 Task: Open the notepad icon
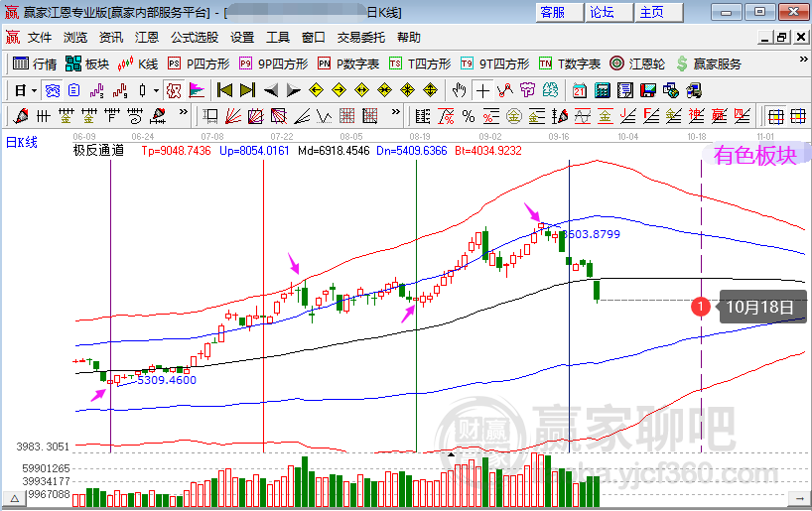[625, 91]
